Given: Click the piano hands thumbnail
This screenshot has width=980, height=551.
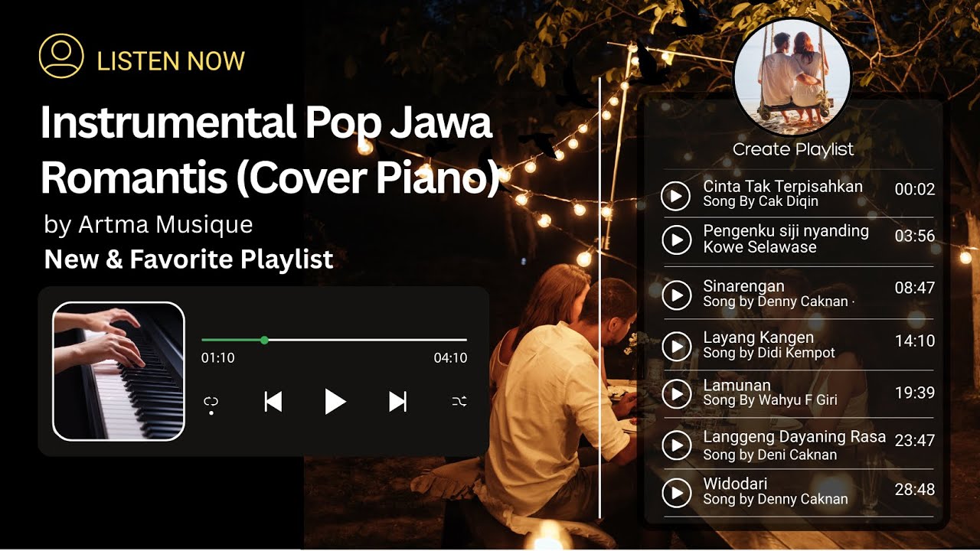Looking at the screenshot, I should tap(119, 372).
